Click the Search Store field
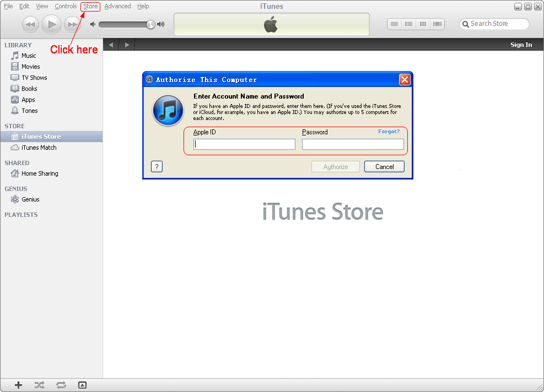544x392 pixels. (494, 24)
